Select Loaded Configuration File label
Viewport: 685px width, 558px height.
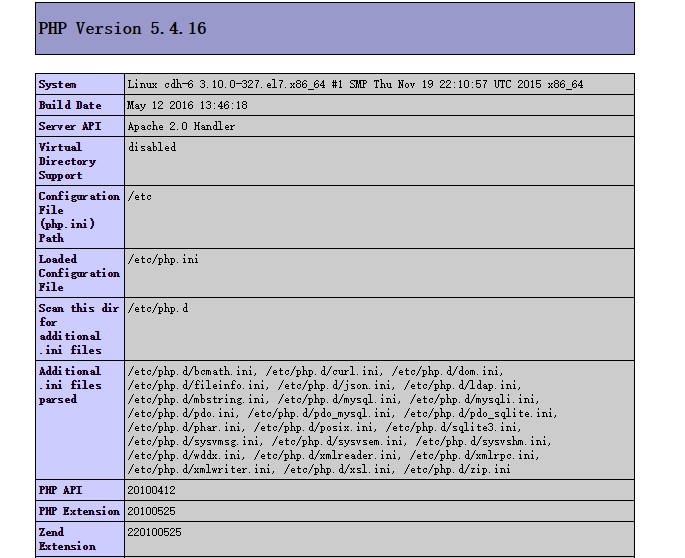(79, 273)
